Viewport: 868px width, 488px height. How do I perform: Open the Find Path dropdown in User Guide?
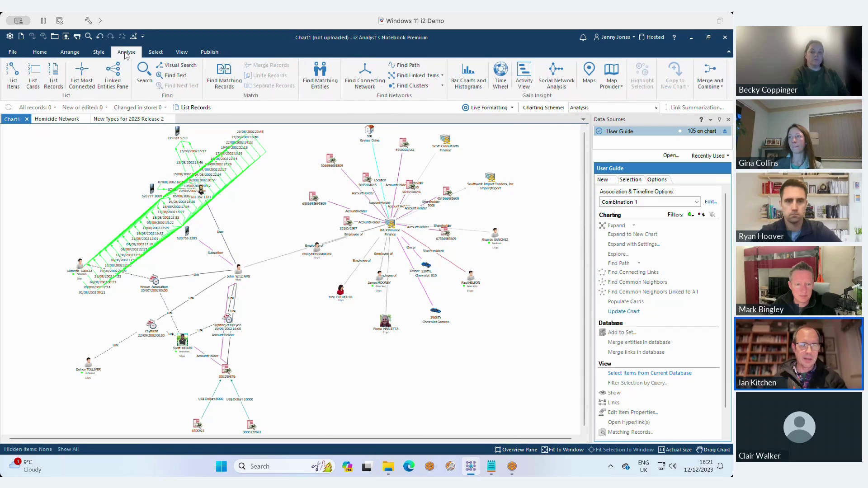coord(639,263)
